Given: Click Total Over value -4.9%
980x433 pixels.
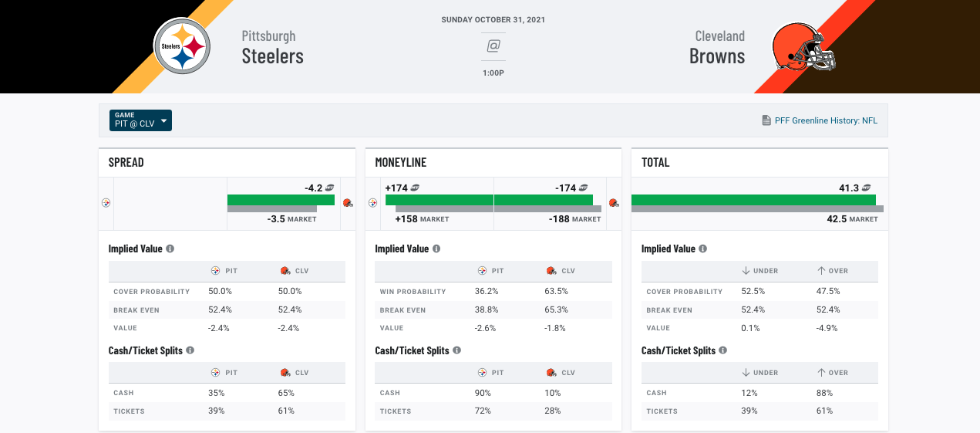Looking at the screenshot, I should (x=828, y=328).
